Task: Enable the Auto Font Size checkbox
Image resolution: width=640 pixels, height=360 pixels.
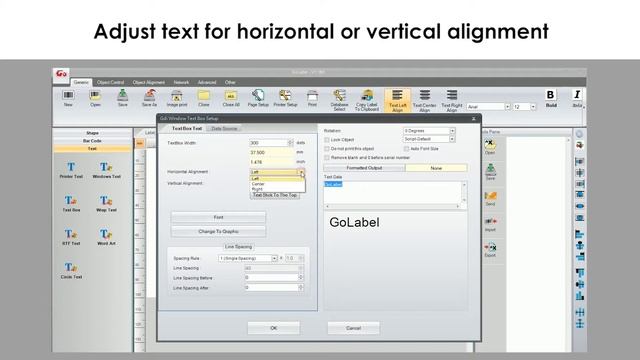Action: 406,149
